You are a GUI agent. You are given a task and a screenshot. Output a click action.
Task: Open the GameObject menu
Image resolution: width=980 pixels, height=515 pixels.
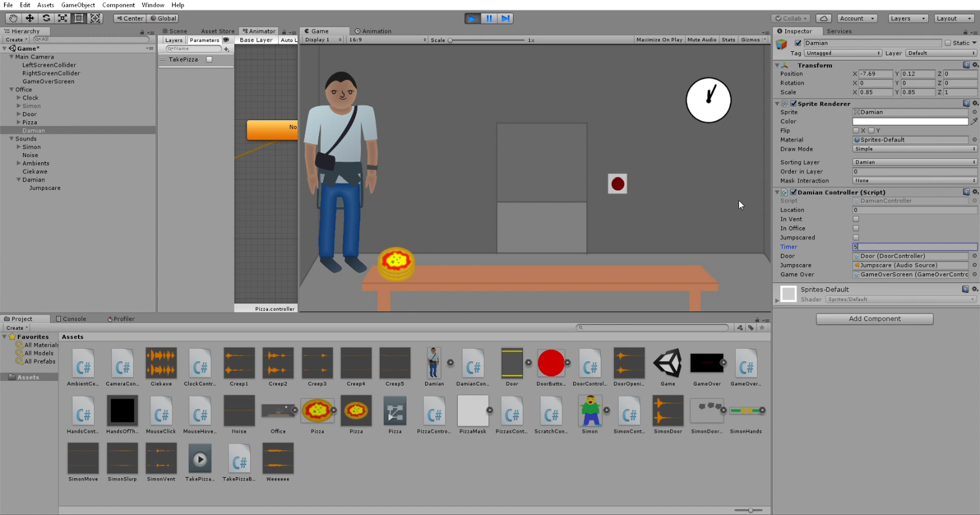pyautogui.click(x=78, y=5)
